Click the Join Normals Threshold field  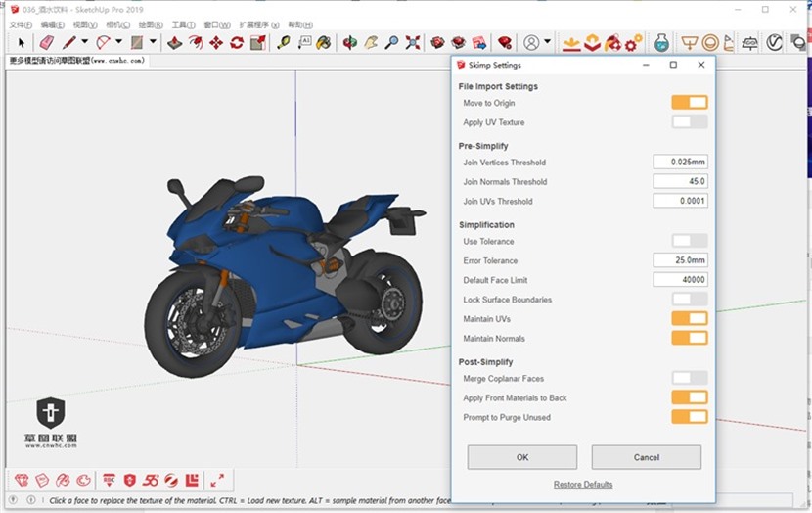pos(681,181)
